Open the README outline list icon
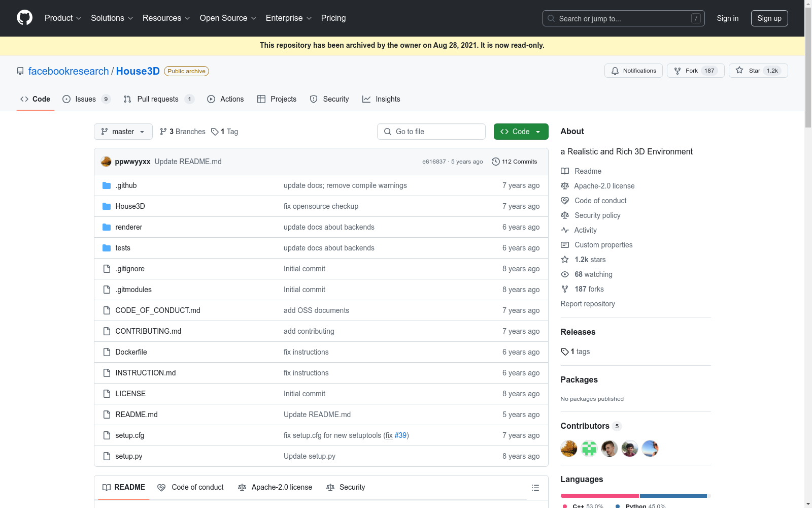 pyautogui.click(x=535, y=488)
